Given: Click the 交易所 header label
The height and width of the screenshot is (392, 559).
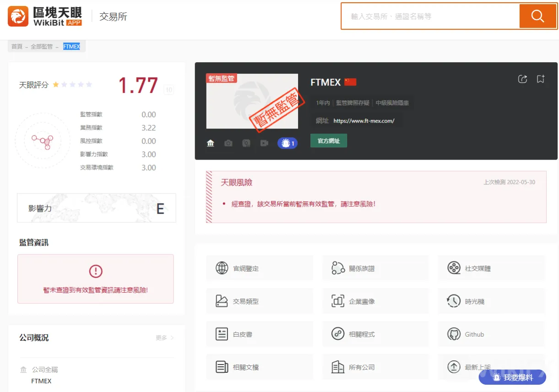Looking at the screenshot, I should (113, 16).
